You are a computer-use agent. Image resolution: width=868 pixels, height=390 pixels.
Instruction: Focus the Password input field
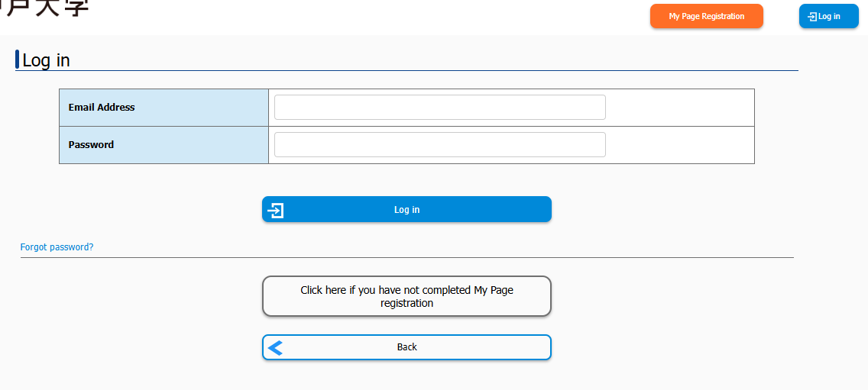(439, 144)
